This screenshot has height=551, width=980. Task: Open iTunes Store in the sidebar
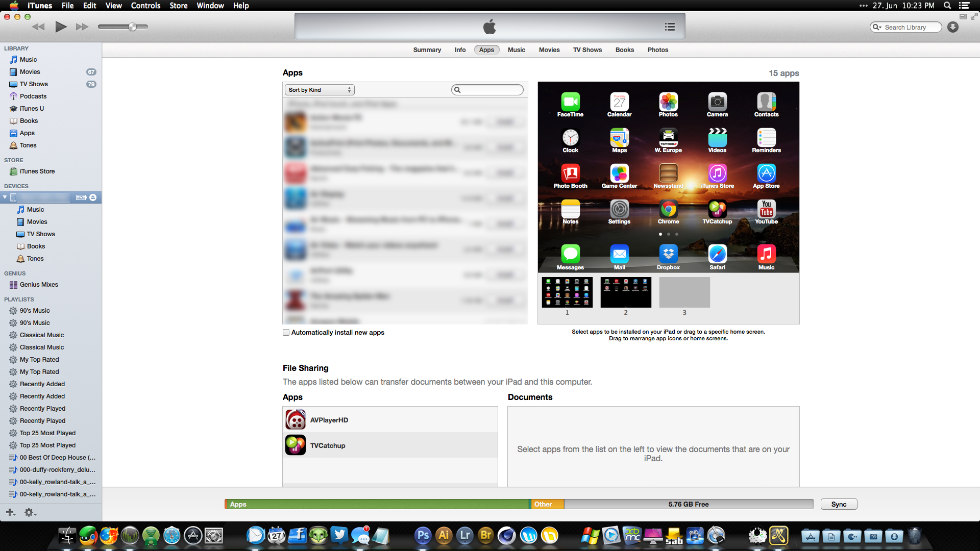pos(37,171)
